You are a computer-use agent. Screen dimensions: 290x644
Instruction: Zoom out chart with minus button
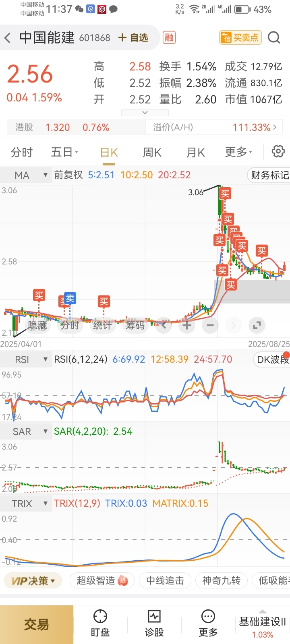pos(210,325)
